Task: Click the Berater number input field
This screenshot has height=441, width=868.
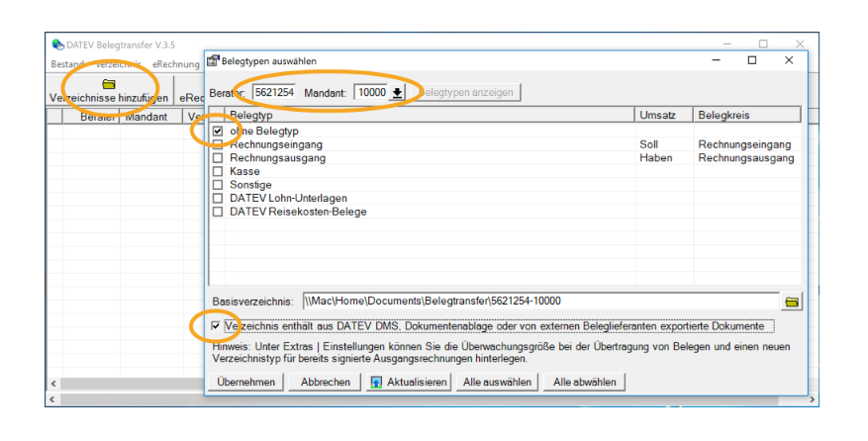Action: pyautogui.click(x=274, y=92)
